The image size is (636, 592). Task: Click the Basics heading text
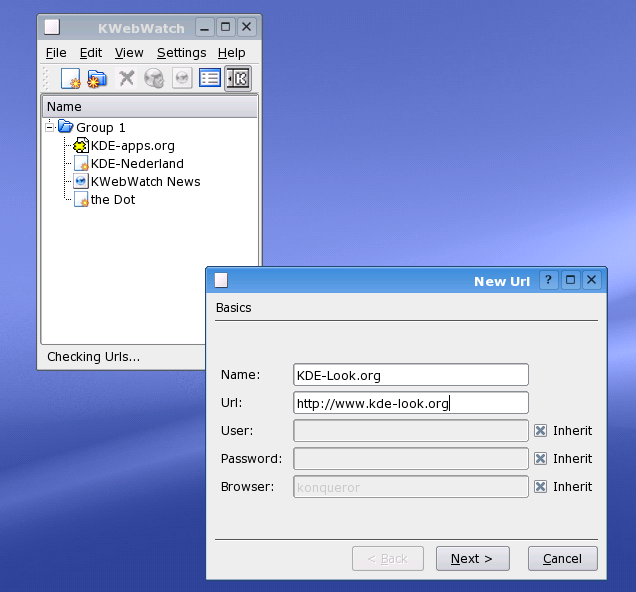[234, 308]
